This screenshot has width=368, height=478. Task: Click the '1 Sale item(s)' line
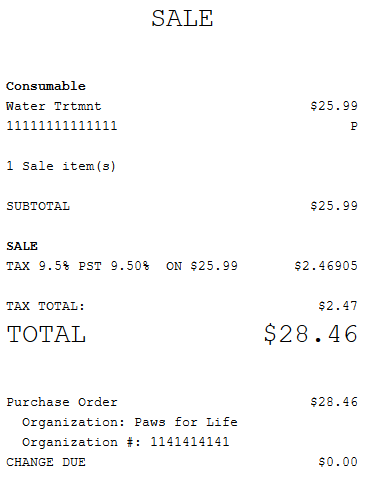pyautogui.click(x=61, y=166)
